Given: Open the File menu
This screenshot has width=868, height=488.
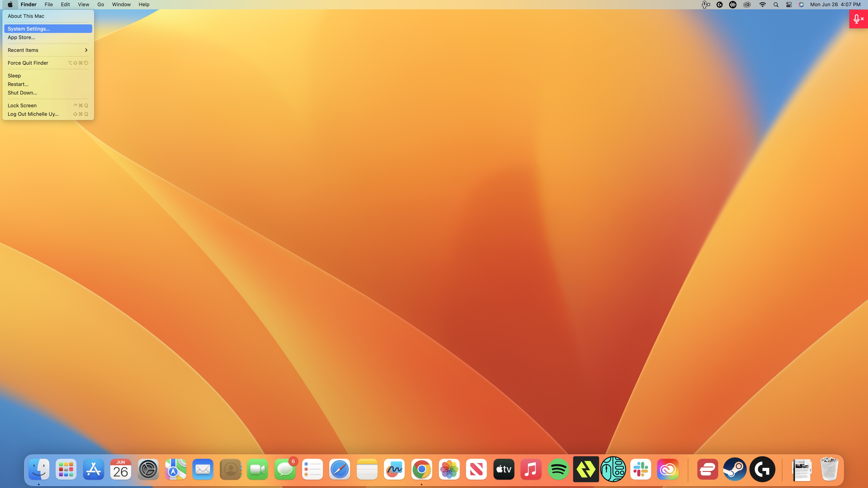Looking at the screenshot, I should click(x=48, y=4).
